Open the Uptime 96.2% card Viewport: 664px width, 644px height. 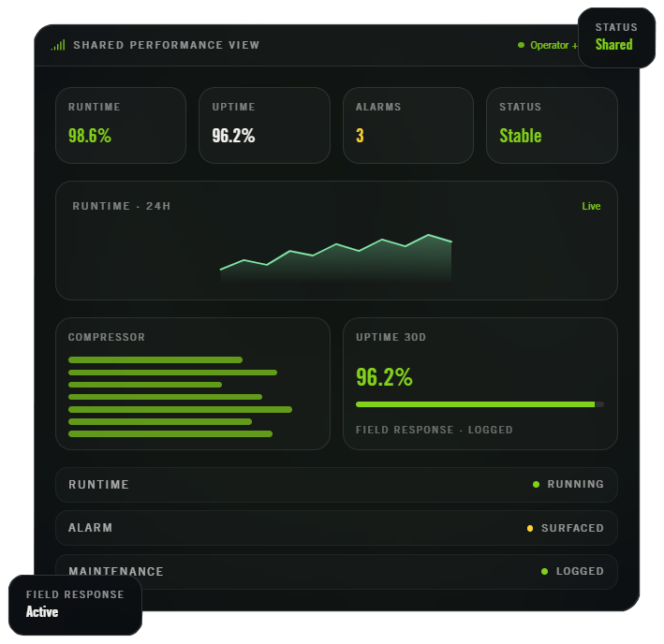[264, 125]
